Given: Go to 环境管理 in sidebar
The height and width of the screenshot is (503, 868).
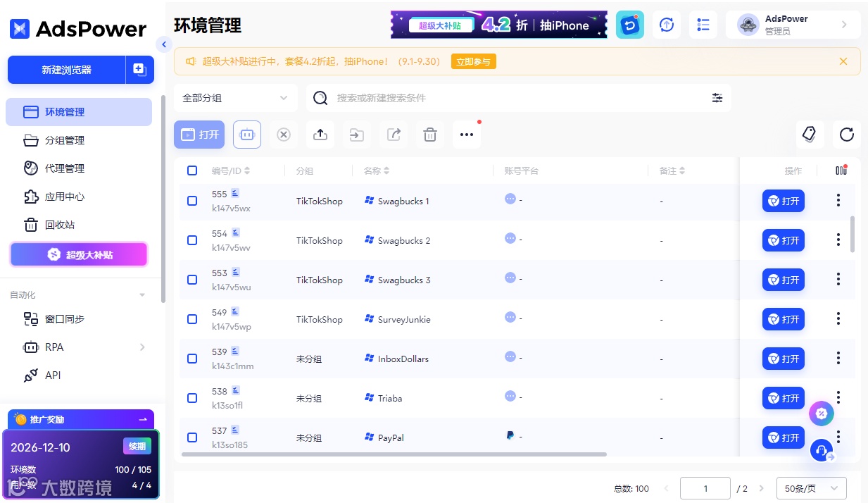Looking at the screenshot, I should (79, 112).
